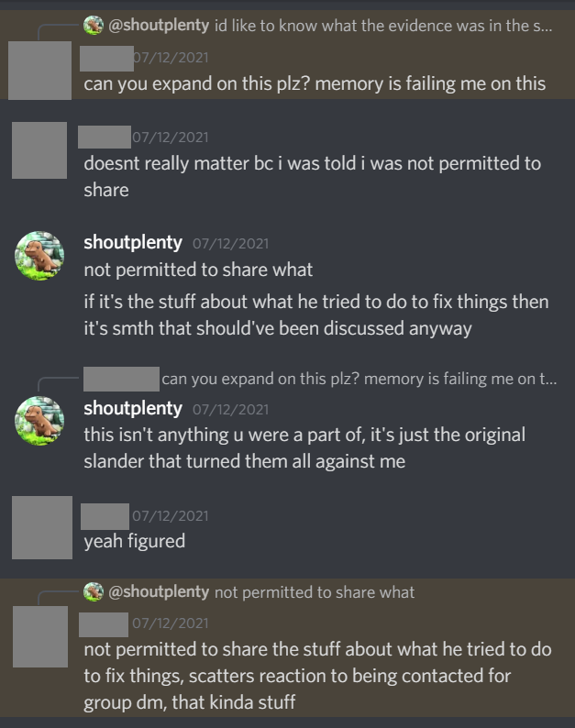Click shoutplenty's avatar beside 'this isn't anything u were' message
575x728 pixels.
[39, 419]
